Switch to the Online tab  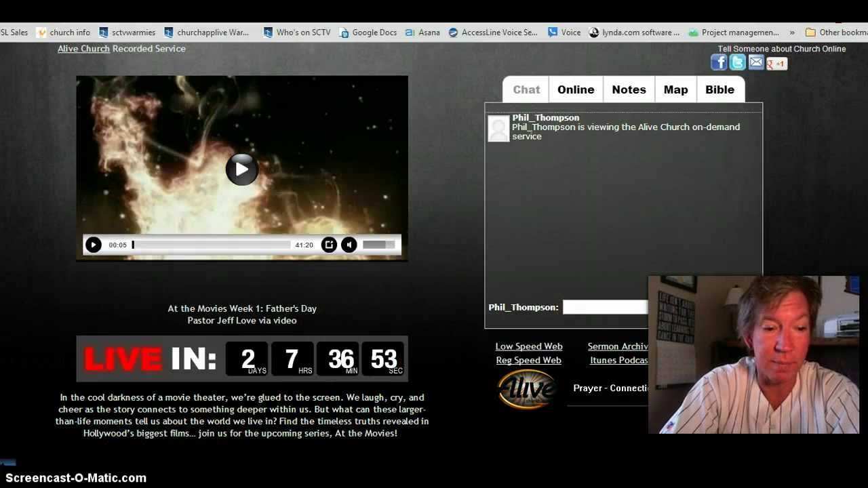point(576,89)
